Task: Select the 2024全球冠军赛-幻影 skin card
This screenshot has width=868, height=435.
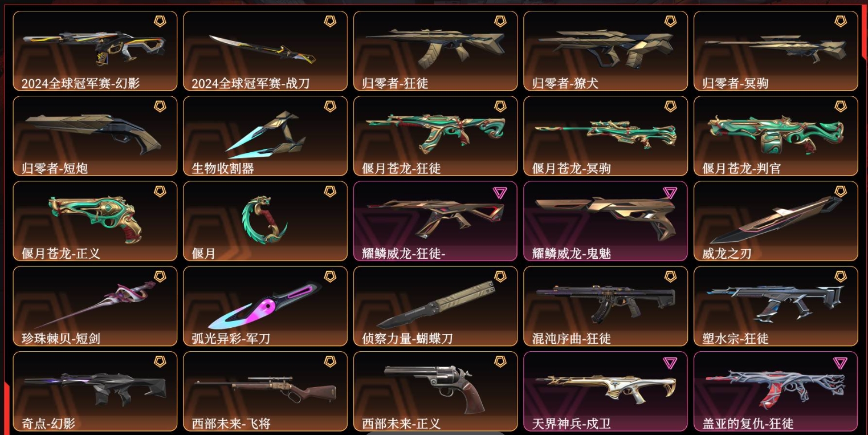Action: coord(95,51)
